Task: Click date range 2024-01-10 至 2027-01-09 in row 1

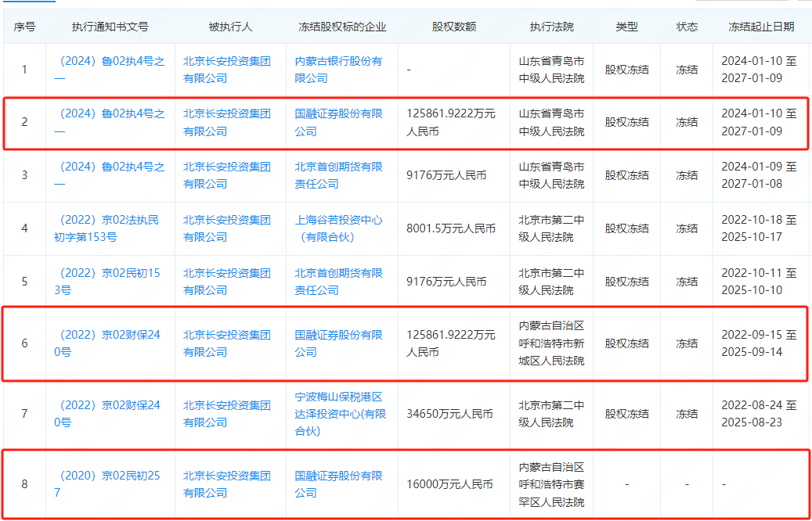Action: pos(760,70)
